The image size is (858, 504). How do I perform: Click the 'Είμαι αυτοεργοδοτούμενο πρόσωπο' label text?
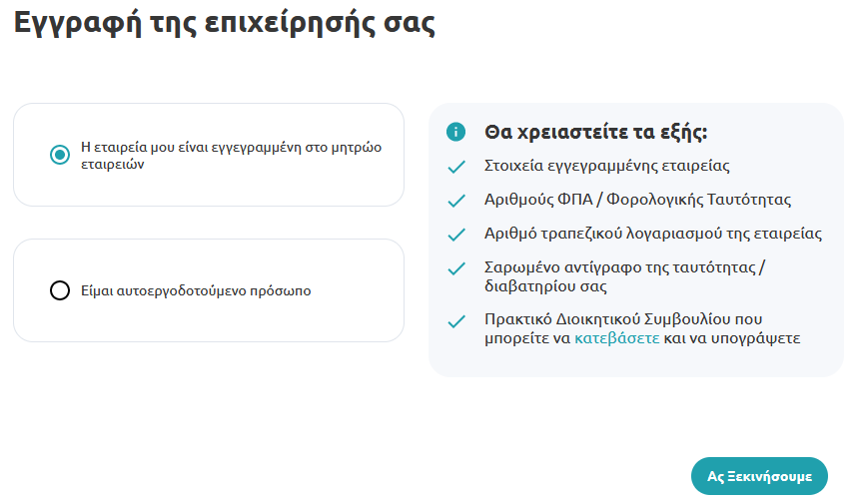point(196,290)
